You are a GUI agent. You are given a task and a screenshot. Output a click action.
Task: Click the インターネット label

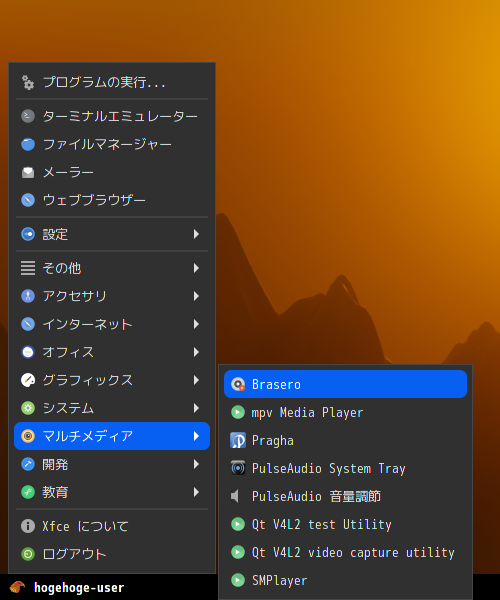[x=87, y=324]
